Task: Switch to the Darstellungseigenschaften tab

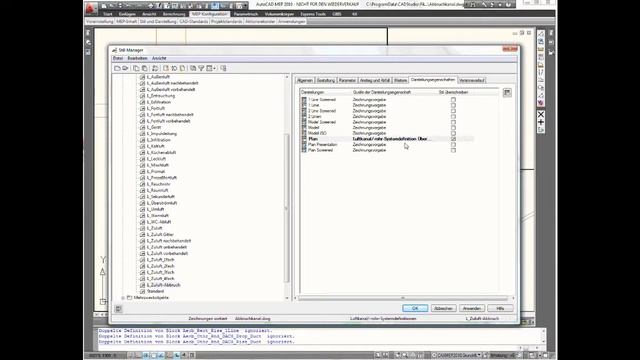Action: (433, 80)
